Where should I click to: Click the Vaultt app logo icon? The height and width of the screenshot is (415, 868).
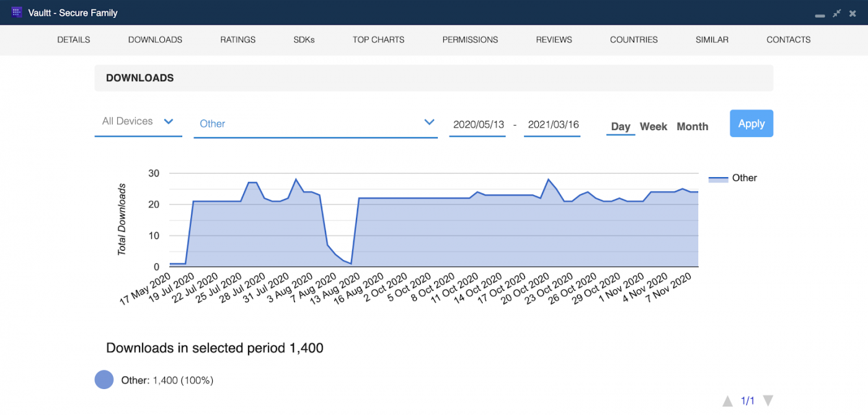(x=17, y=12)
